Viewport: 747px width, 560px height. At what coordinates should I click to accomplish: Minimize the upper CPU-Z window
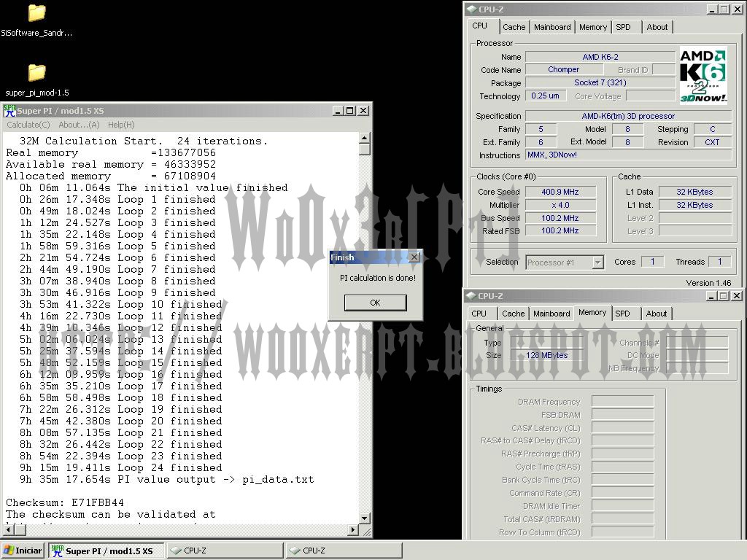712,9
